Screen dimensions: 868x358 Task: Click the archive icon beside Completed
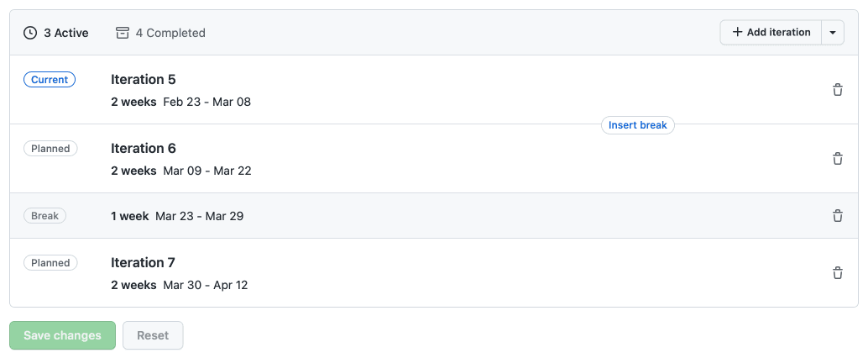(x=123, y=33)
